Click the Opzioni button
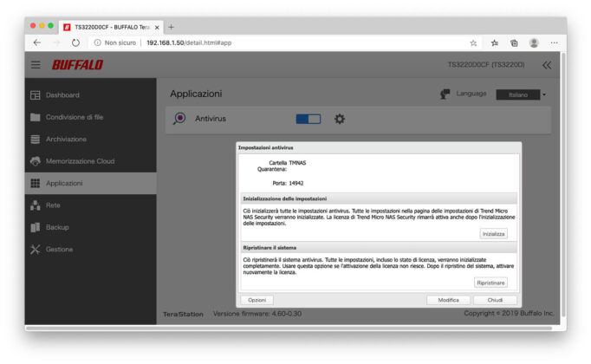591x364 pixels. 257,300
